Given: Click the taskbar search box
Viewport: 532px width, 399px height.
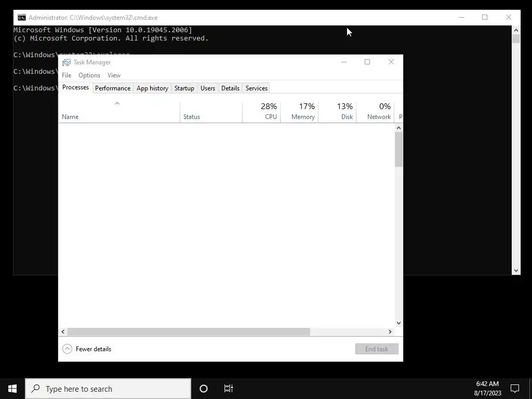Looking at the screenshot, I should (x=108, y=389).
